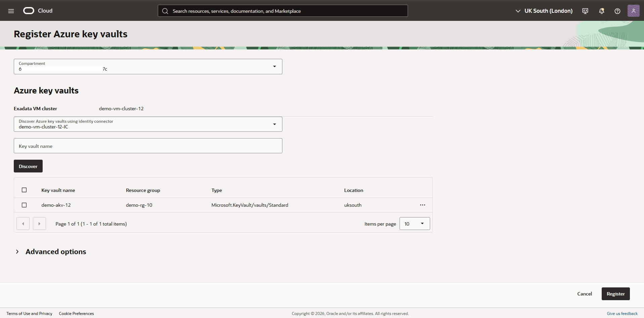This screenshot has height=318, width=644.
Task: Open the user profile avatar
Action: tap(633, 10)
